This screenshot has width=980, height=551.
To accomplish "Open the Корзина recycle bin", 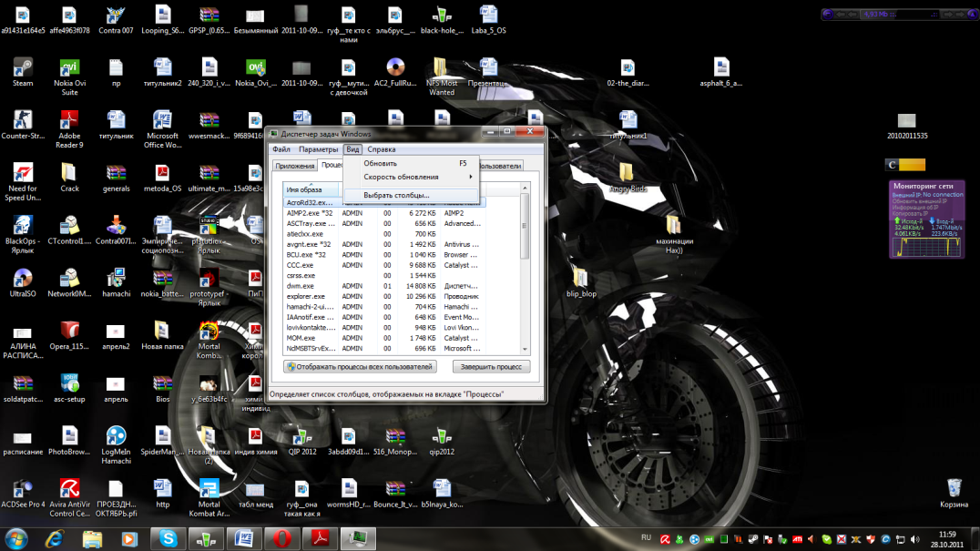I will 954,493.
